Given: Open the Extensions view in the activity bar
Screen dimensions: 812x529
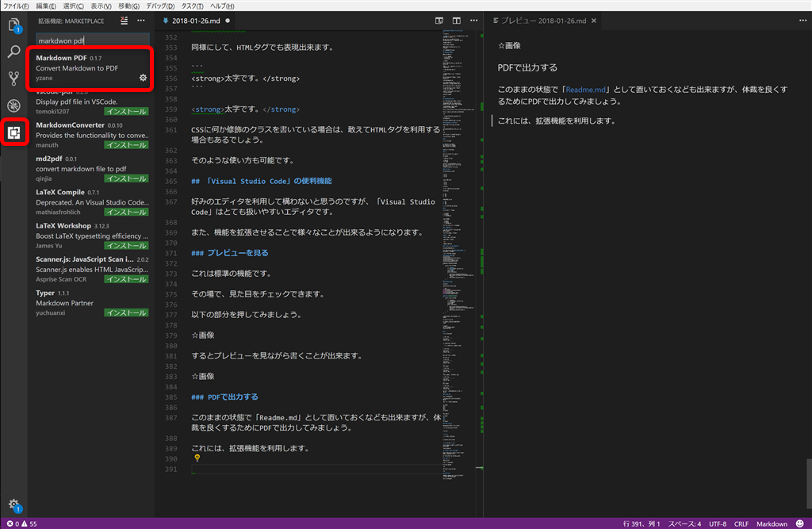Looking at the screenshot, I should coord(14,132).
